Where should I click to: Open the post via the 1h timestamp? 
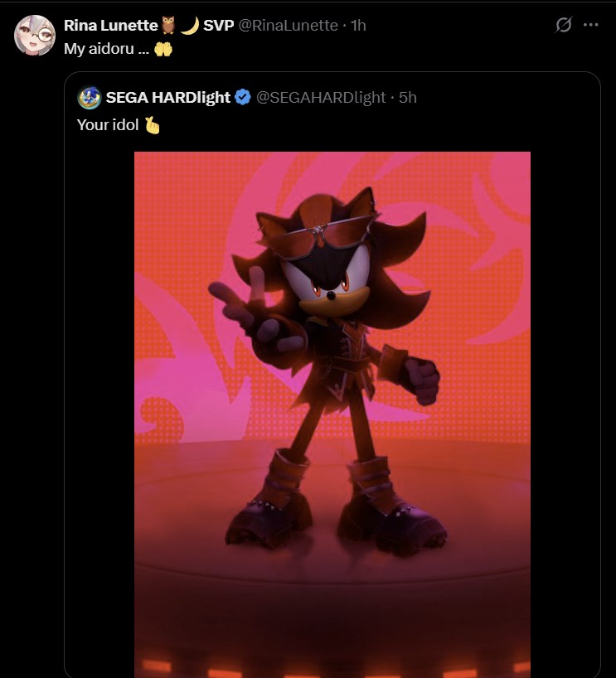358,26
